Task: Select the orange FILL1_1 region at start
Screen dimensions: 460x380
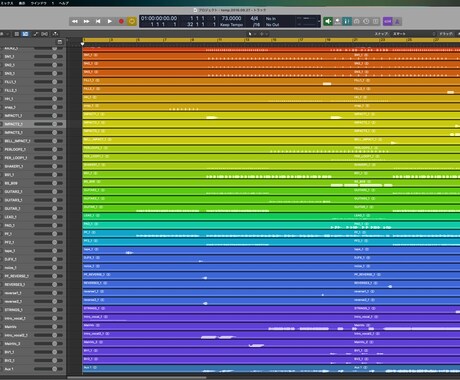Action: pyautogui.click(x=218, y=82)
